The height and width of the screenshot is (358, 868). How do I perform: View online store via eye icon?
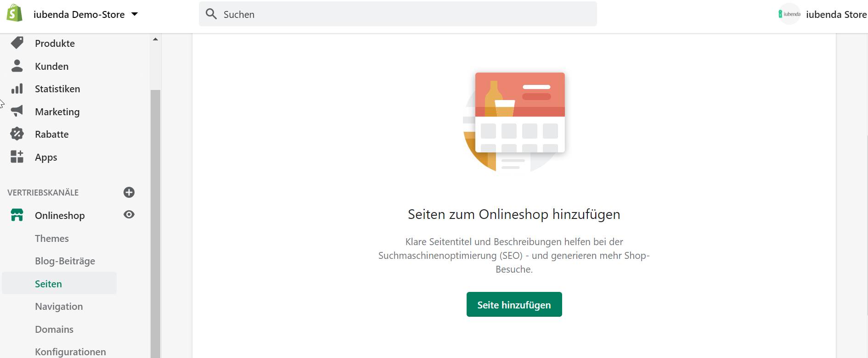(129, 215)
